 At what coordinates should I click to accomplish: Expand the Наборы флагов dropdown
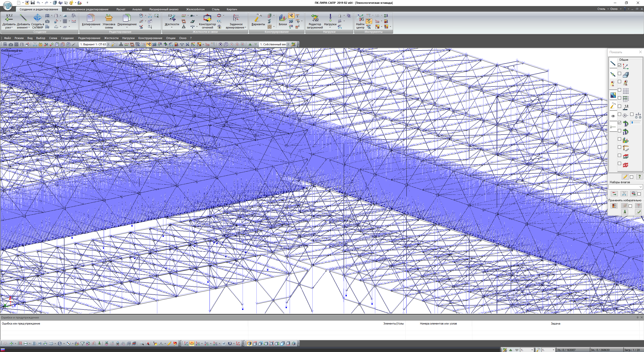click(x=640, y=187)
